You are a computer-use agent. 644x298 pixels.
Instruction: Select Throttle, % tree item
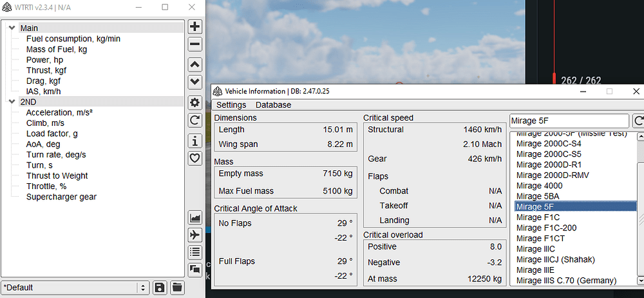46,186
